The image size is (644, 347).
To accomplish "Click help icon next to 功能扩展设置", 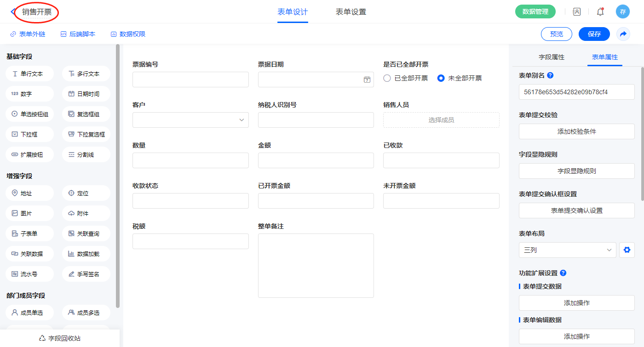I will pos(563,273).
